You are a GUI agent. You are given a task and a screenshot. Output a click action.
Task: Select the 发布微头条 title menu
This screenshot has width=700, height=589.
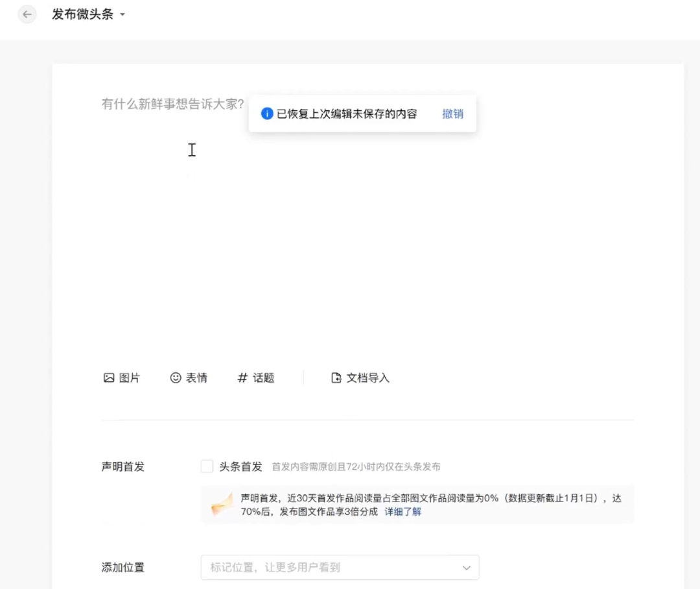coord(82,14)
